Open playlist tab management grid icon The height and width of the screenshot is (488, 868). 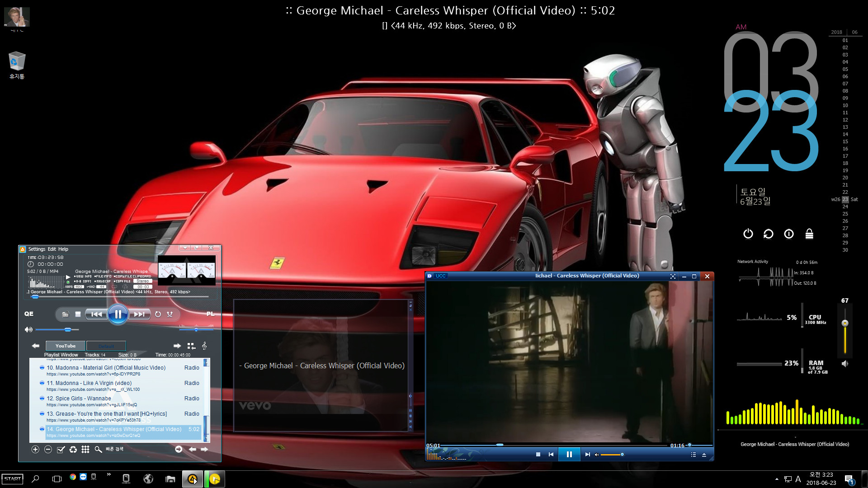191,346
